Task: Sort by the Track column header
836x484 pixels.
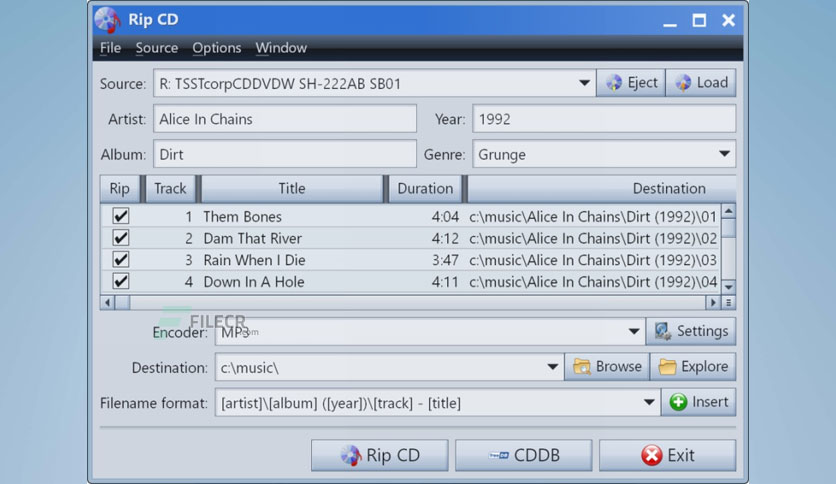Action: [171, 189]
